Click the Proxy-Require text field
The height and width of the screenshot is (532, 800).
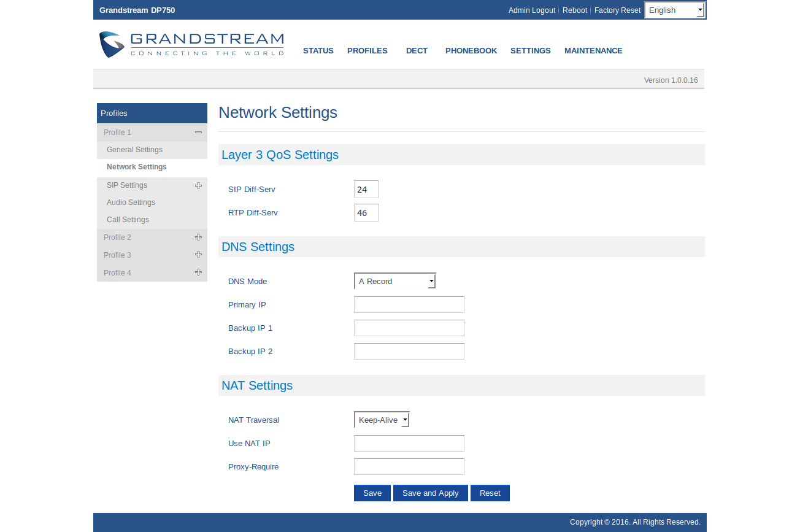(409, 467)
